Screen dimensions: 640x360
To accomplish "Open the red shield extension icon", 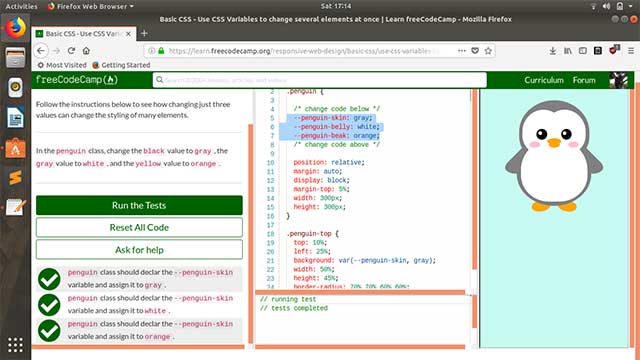I will (613, 50).
